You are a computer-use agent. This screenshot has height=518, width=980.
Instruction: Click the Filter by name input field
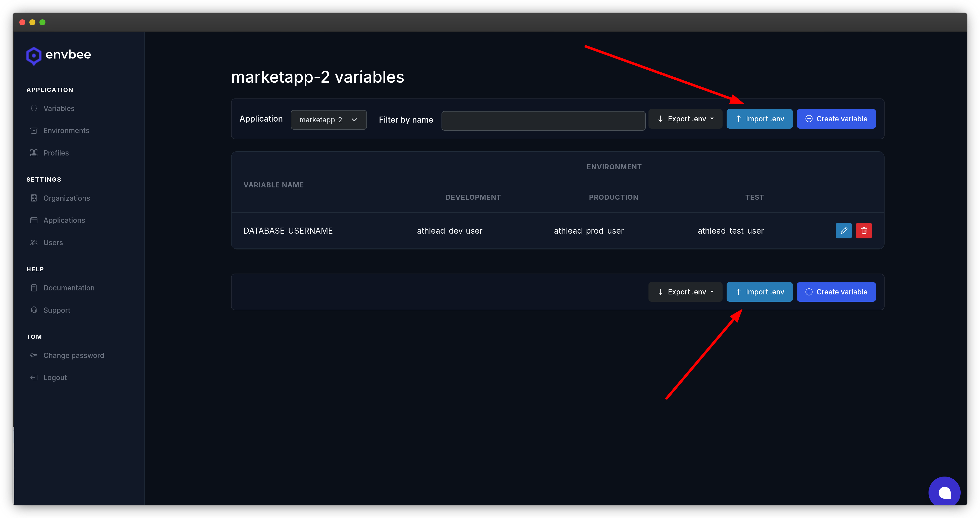543,120
